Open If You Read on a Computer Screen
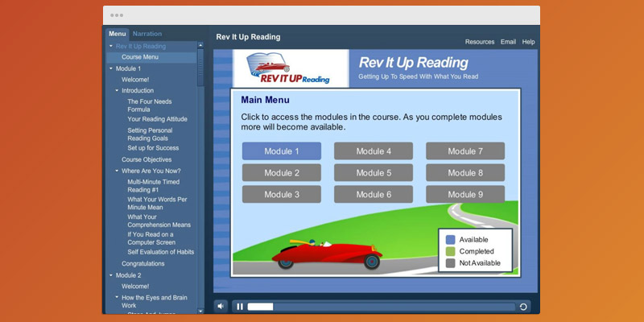The width and height of the screenshot is (644, 322). point(151,238)
